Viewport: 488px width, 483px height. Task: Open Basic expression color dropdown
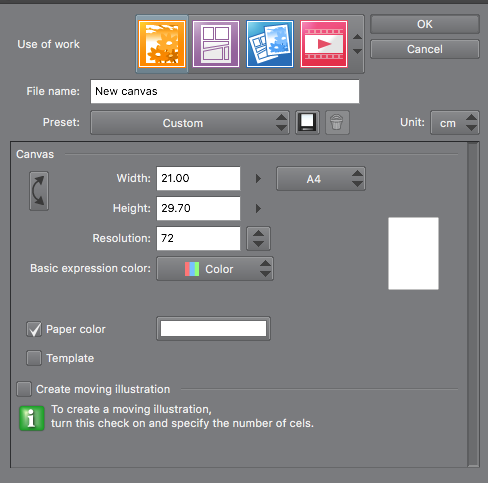(215, 269)
